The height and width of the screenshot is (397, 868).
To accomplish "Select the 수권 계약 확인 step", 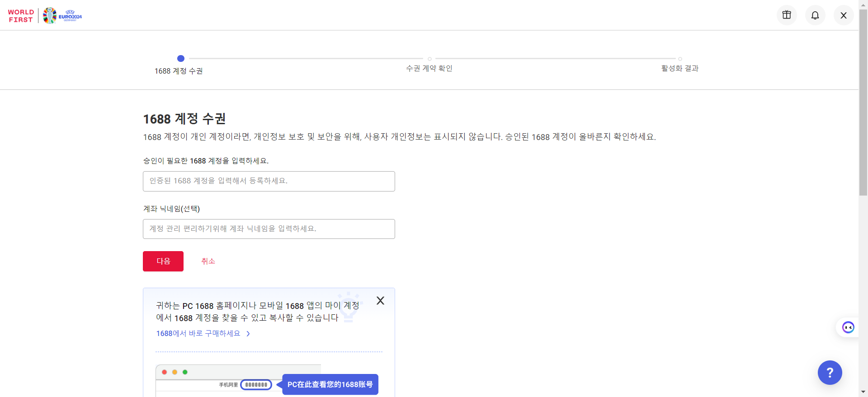I will (429, 68).
